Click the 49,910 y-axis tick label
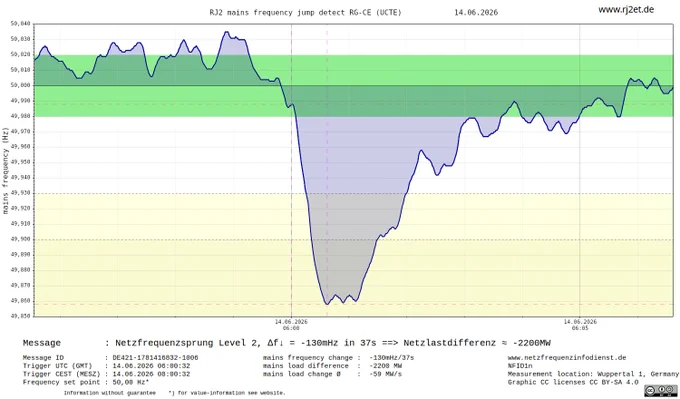This screenshot has height=399, width=680. tap(21, 224)
